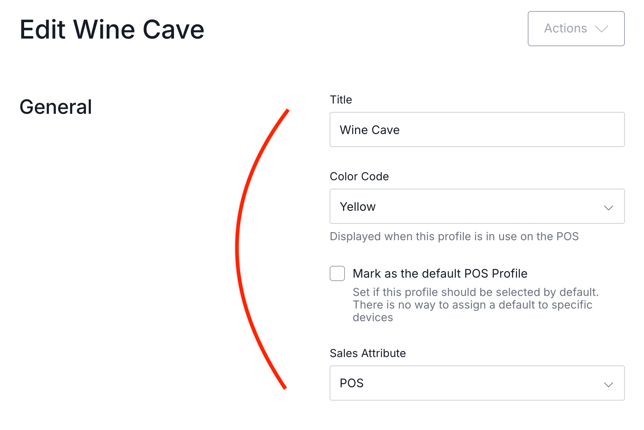Open the Sales Attribute dropdown
This screenshot has width=644, height=430.
click(477, 384)
